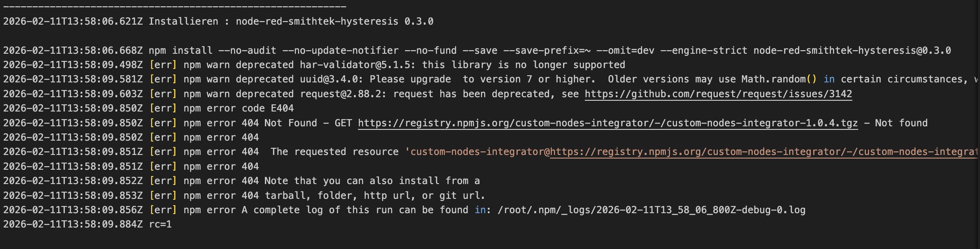This screenshot has height=249, width=980.
Task: Open the custom-nodes-integrator-1.0.4.tgz registry URL
Action: [608, 123]
